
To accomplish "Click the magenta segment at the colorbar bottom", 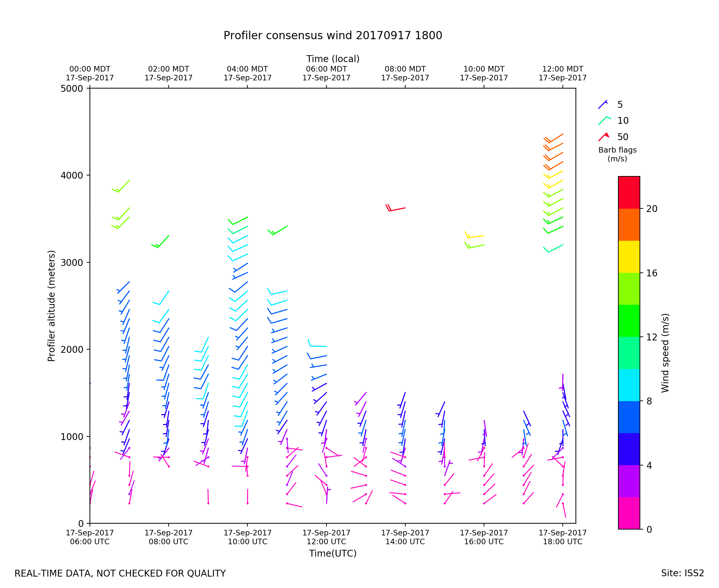I will click(x=629, y=513).
